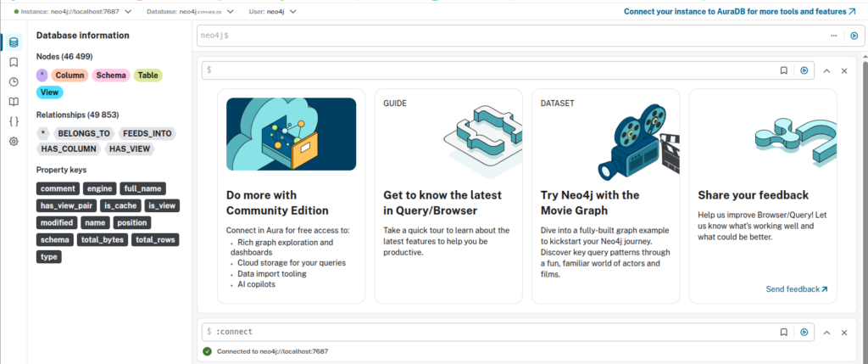Save the first result frame query as bookmark
Viewport: 868px width, 364px height.
(x=784, y=70)
